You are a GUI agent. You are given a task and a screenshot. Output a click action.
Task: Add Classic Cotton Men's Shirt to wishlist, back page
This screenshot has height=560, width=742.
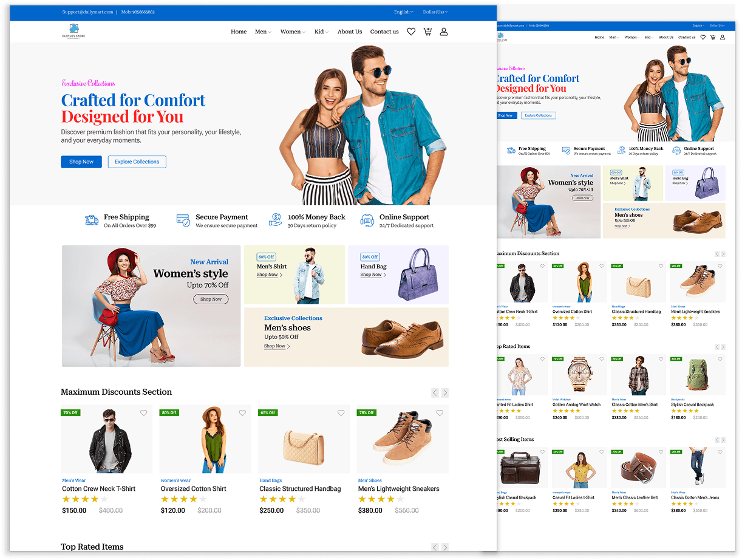661,360
